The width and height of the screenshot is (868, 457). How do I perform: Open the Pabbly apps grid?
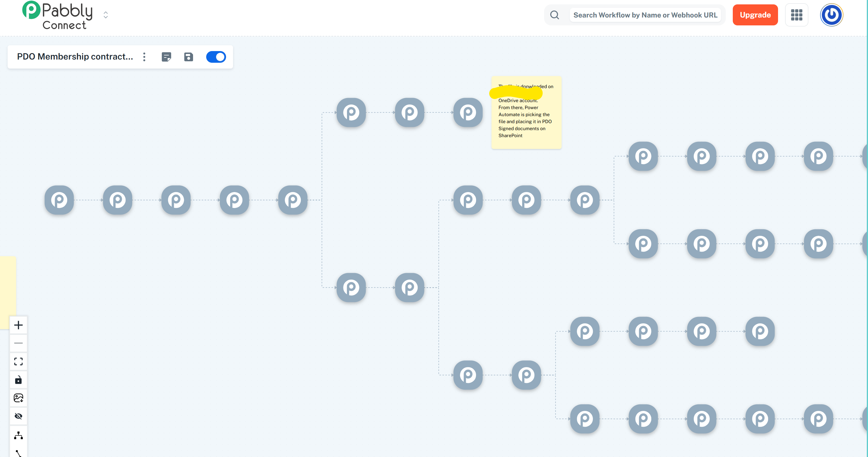click(796, 15)
